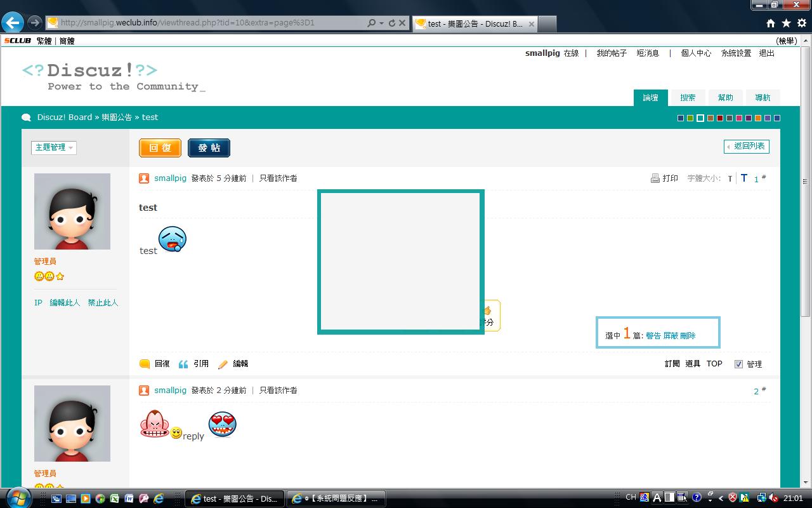Image resolution: width=812 pixels, height=508 pixels.
Task: Click the 樂園公告 breadcrumb link
Action: click(x=117, y=117)
